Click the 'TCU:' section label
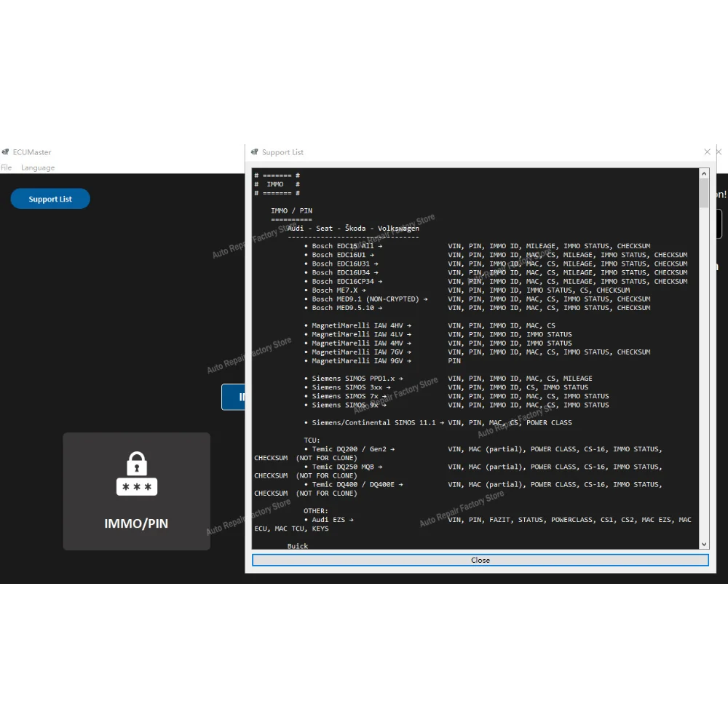Screen dimensions: 728x728 click(x=312, y=440)
